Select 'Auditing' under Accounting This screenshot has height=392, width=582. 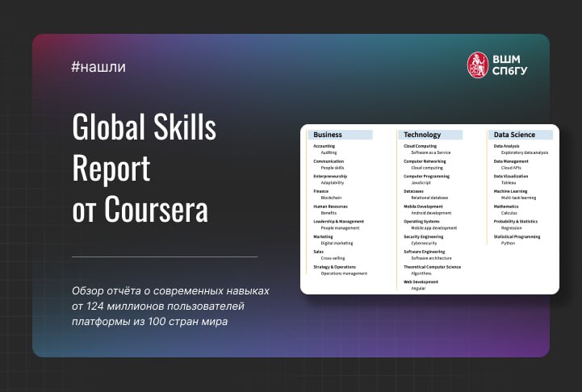pyautogui.click(x=329, y=152)
